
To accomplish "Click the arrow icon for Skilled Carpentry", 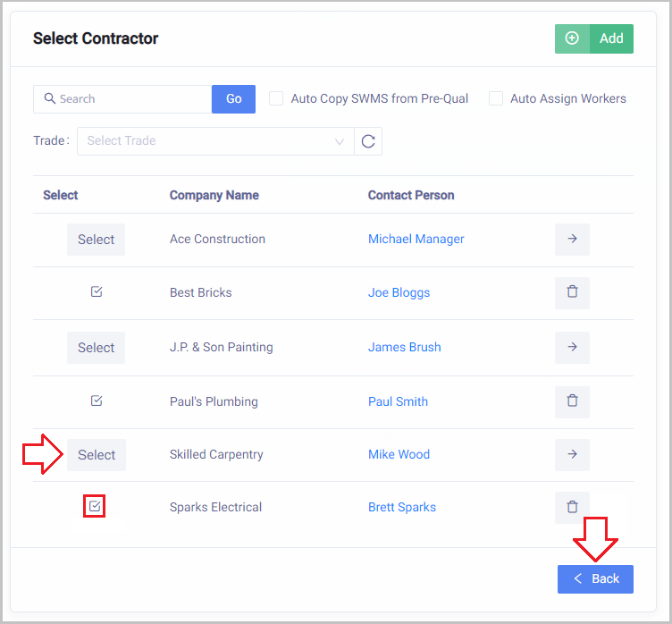I will tap(572, 454).
